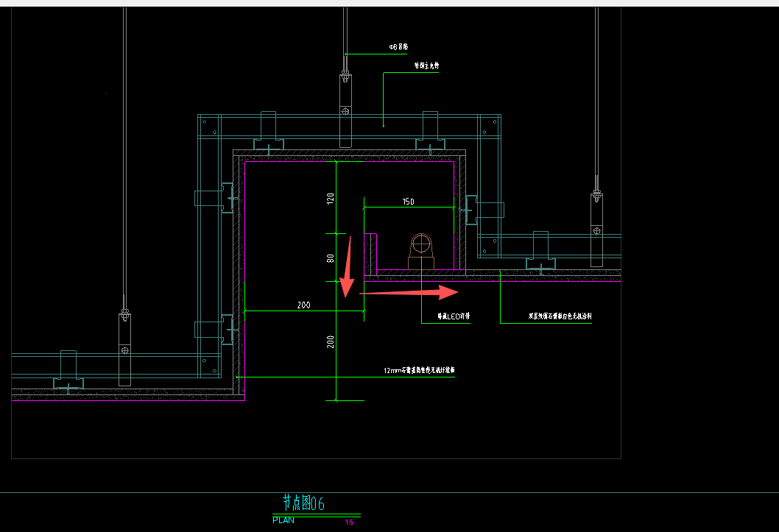
Task: Select the title text 节点图06
Action: pyautogui.click(x=303, y=503)
